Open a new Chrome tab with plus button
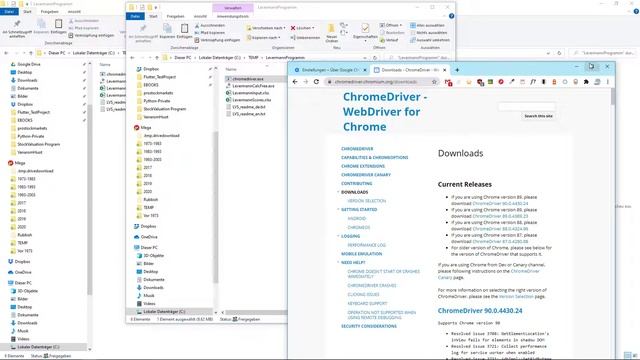 (457, 70)
